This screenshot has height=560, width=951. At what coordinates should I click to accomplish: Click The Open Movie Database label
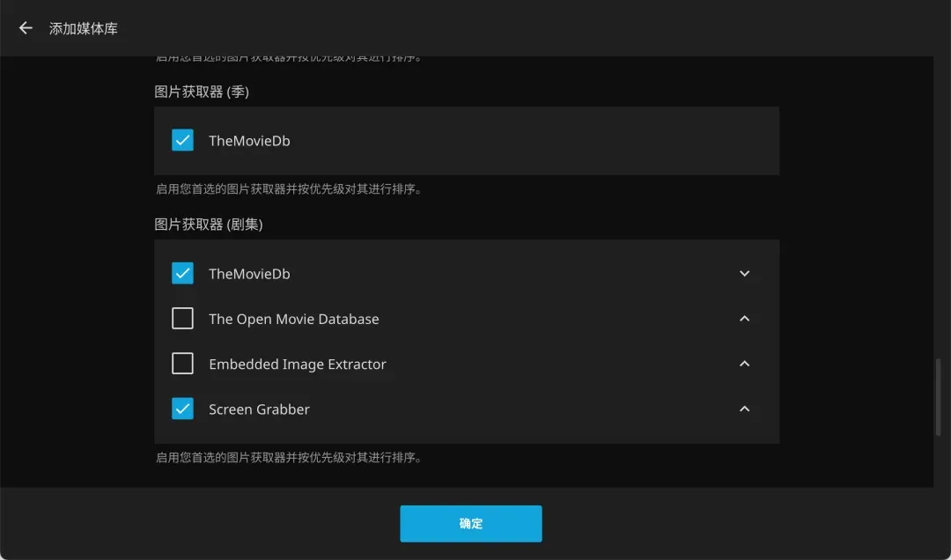pyautogui.click(x=293, y=319)
